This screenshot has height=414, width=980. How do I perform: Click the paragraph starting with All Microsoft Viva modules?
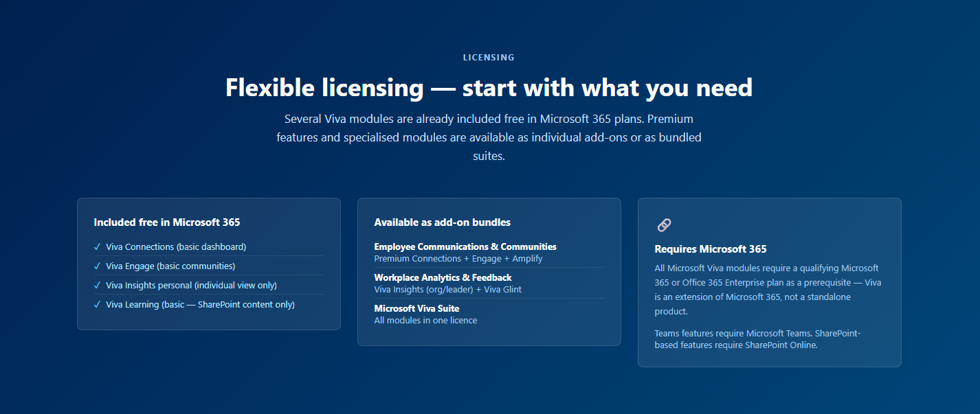pyautogui.click(x=768, y=290)
